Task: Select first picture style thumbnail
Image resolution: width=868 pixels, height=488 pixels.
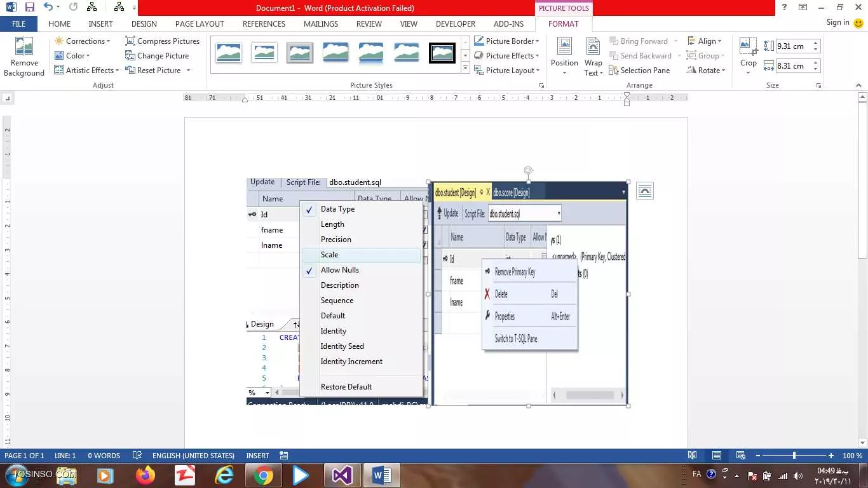Action: [229, 52]
